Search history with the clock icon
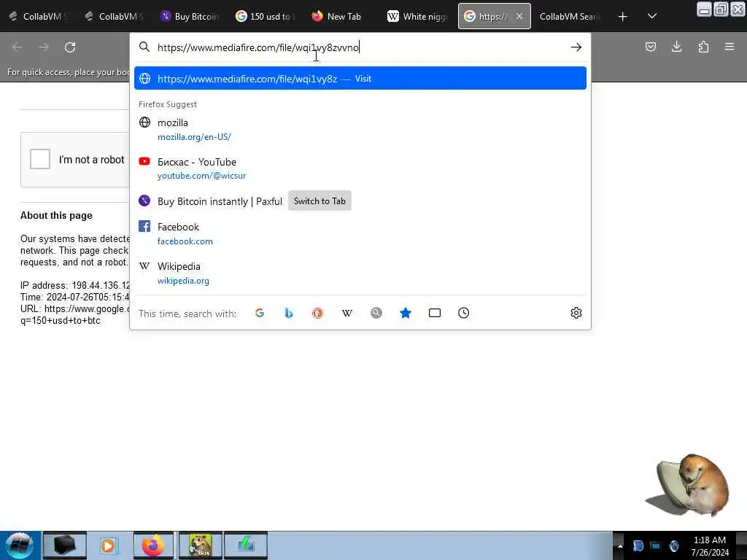747x560 pixels. 463,313
